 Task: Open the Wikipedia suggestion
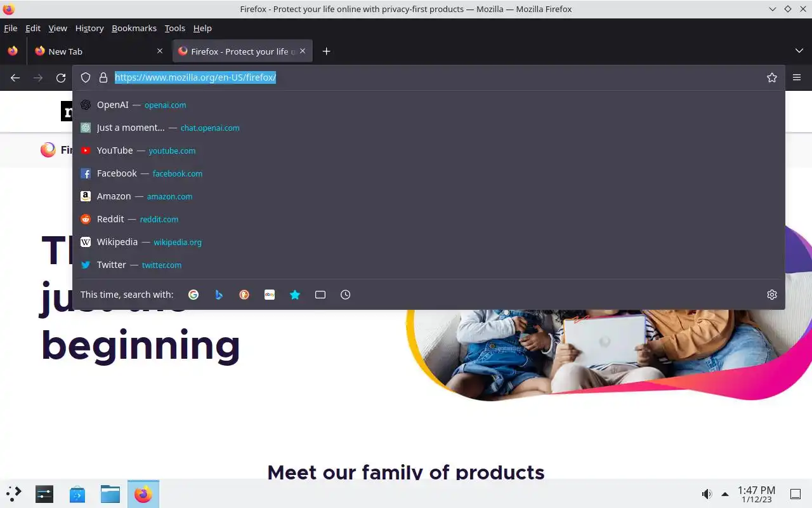click(x=429, y=242)
